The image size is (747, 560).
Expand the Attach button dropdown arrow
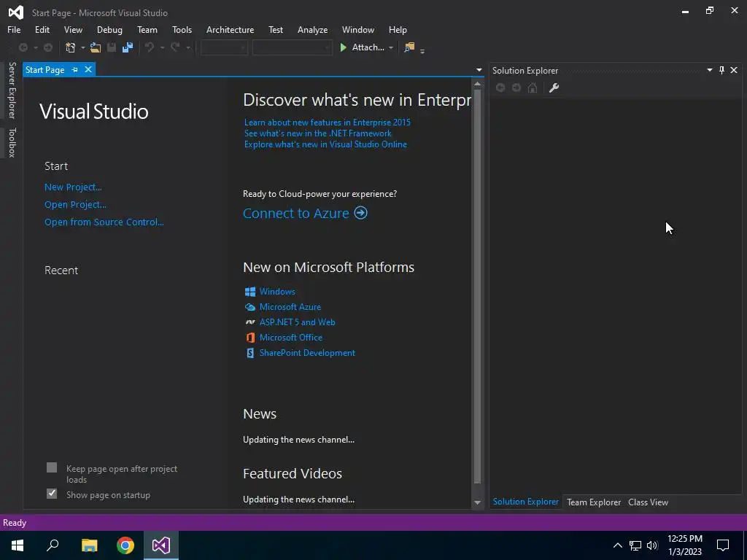(x=391, y=47)
